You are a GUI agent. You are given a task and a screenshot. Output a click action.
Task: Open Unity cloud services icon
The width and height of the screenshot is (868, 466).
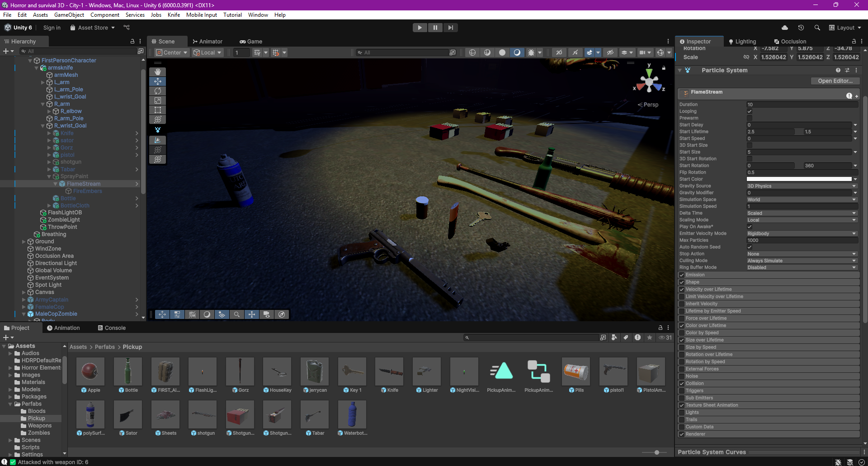point(785,28)
